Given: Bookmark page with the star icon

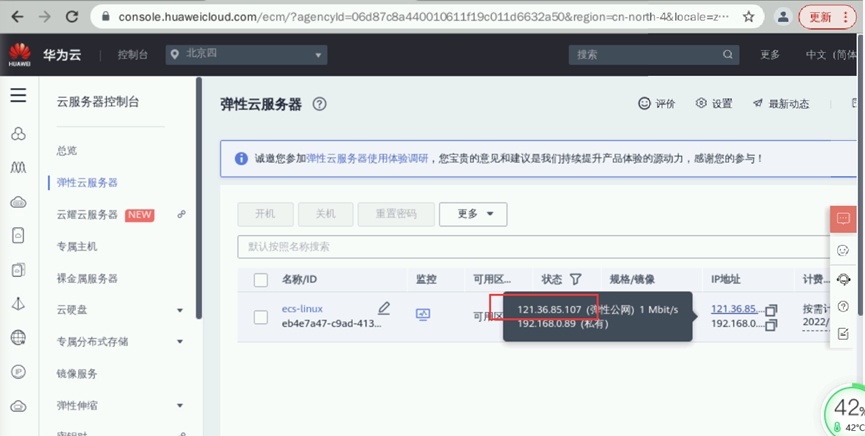Looking at the screenshot, I should click(x=748, y=17).
